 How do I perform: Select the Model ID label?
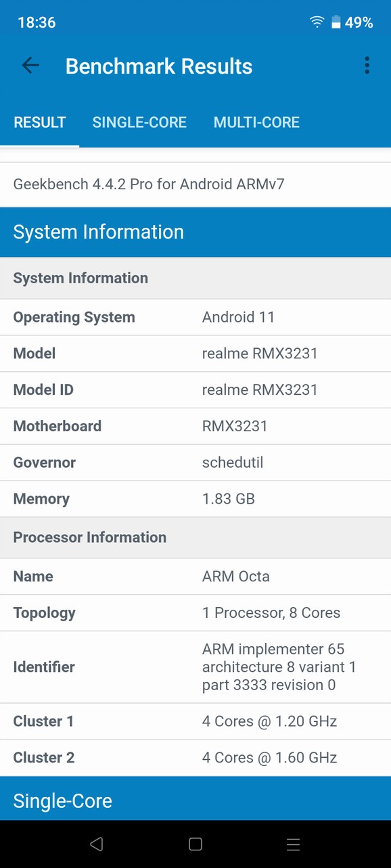(x=43, y=390)
